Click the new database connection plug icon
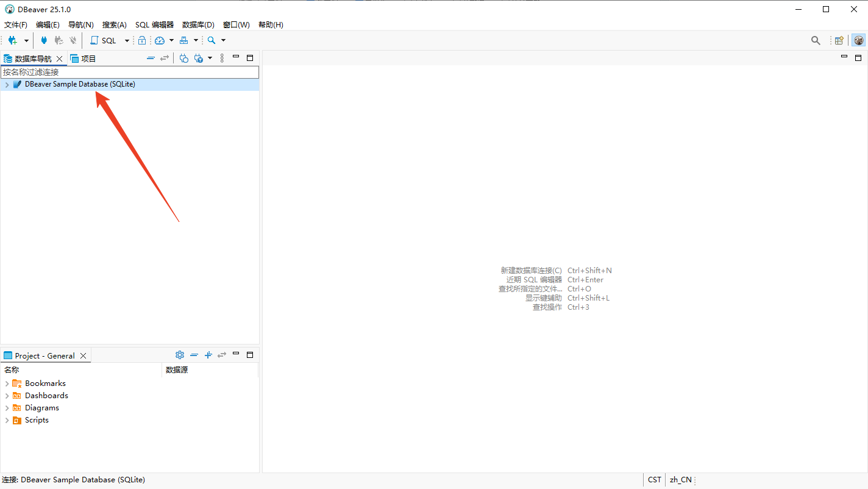868x489 pixels. click(x=12, y=40)
